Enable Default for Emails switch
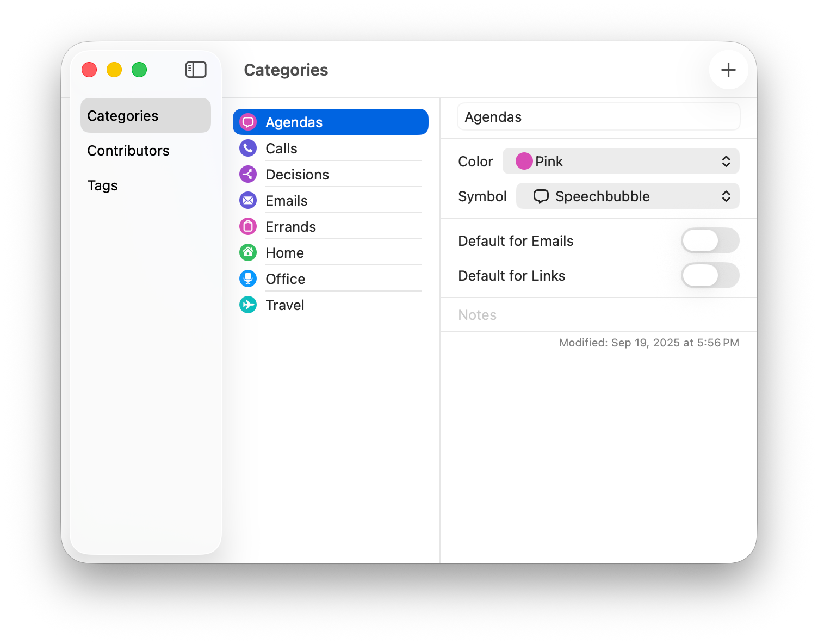This screenshot has width=818, height=644. point(710,240)
